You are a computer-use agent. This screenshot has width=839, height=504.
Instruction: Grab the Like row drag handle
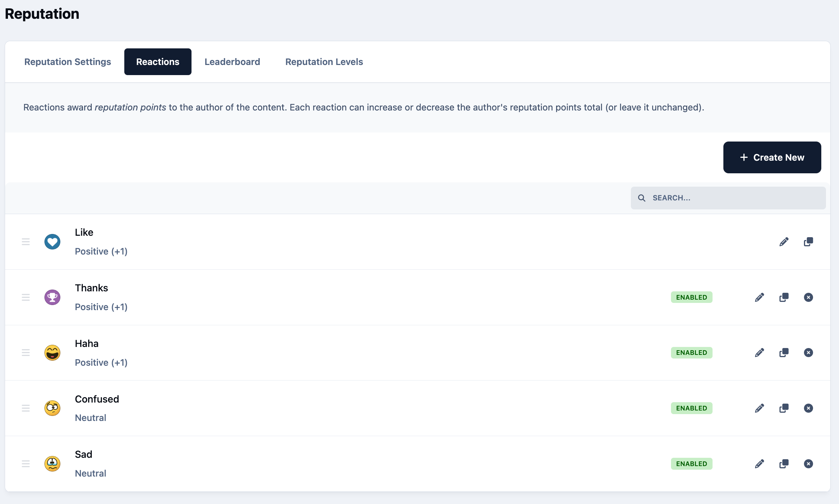coord(26,242)
